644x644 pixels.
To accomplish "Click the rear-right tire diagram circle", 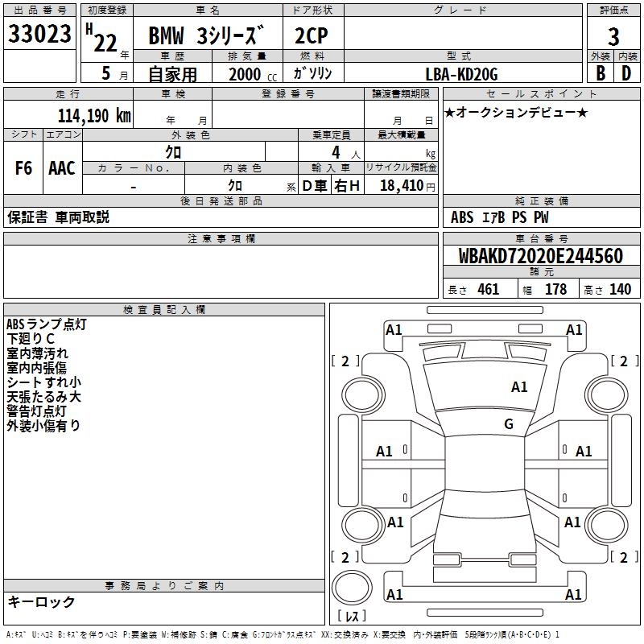I will (x=607, y=525).
